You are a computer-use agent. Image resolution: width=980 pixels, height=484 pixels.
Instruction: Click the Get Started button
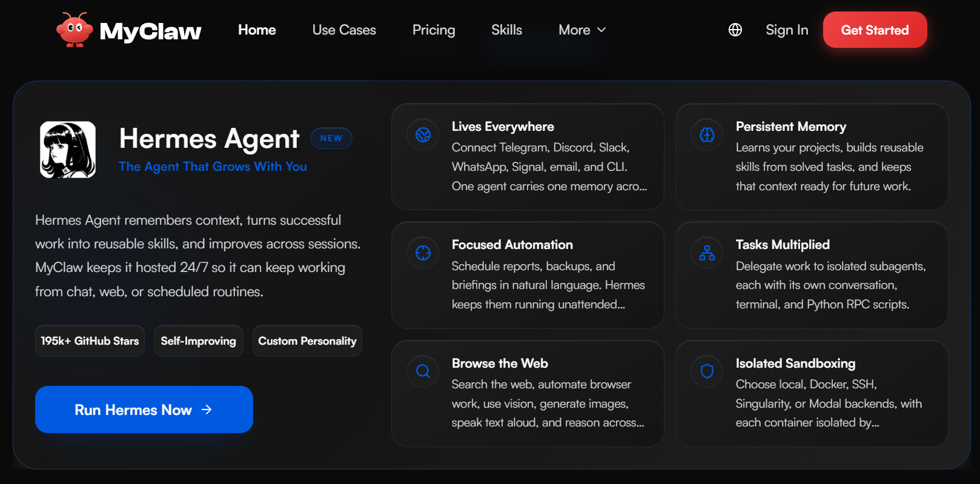click(875, 30)
